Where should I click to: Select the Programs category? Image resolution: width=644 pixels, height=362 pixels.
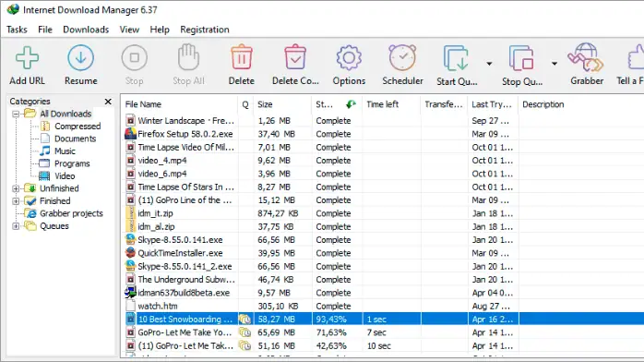click(72, 163)
